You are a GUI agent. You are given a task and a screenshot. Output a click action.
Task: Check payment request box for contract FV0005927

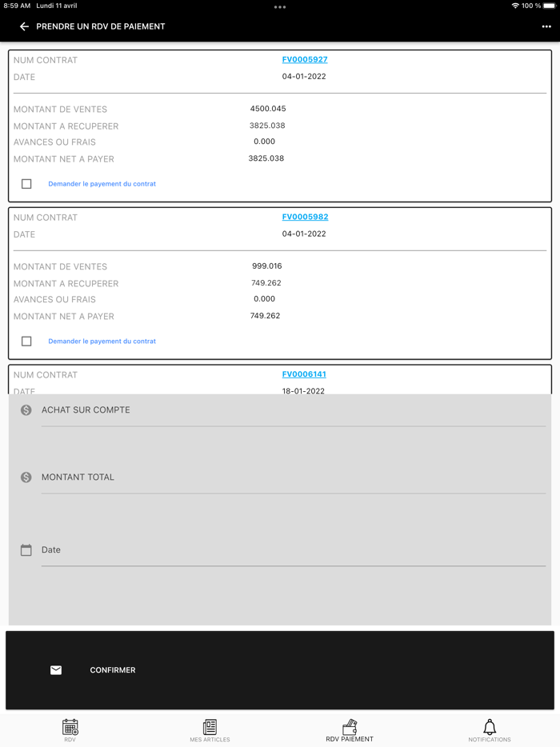coord(26,184)
